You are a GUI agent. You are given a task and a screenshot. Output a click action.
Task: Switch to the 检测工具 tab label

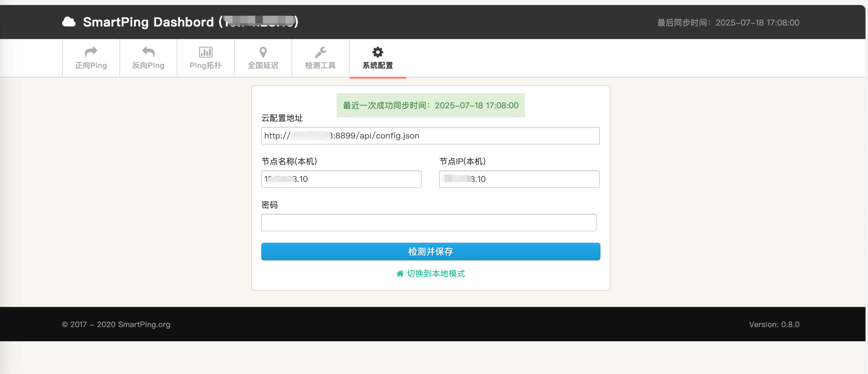(320, 65)
